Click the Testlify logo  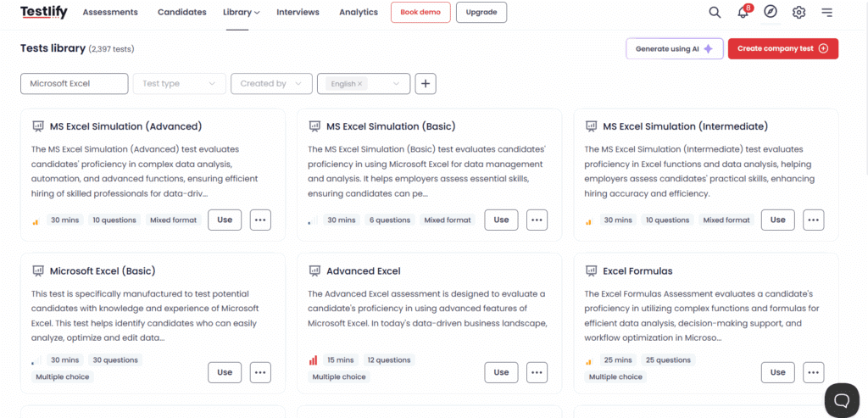click(x=44, y=12)
